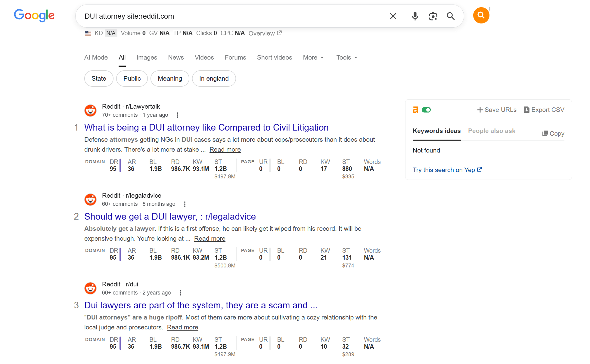This screenshot has height=364, width=590.
Task: Click 'Not found' text in keywords panel
Action: coord(426,150)
